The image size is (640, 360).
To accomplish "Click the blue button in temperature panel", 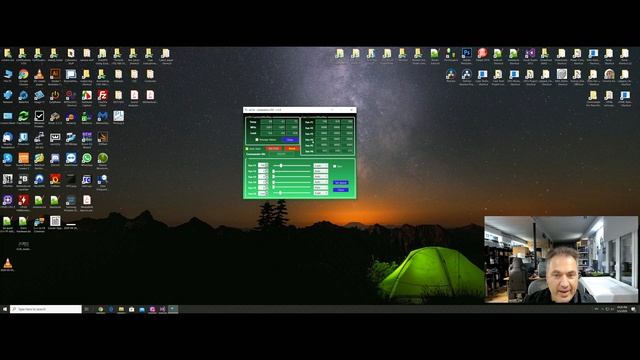I will coord(290,140).
